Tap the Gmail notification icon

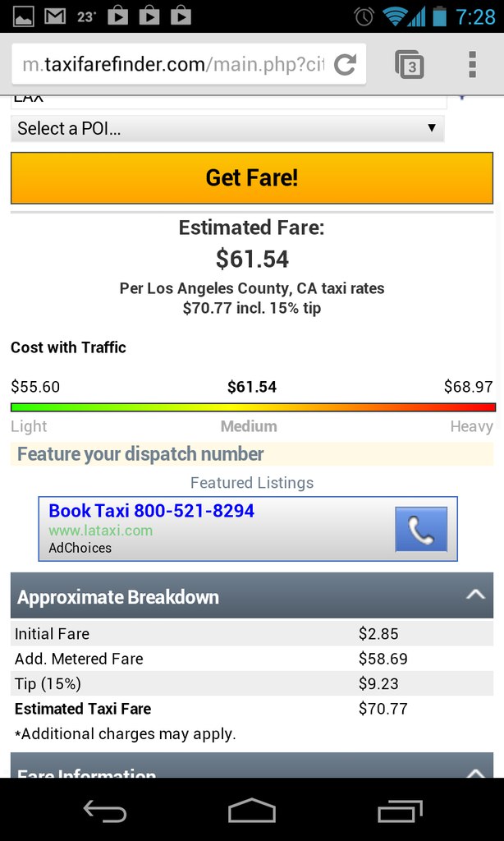pos(55,16)
